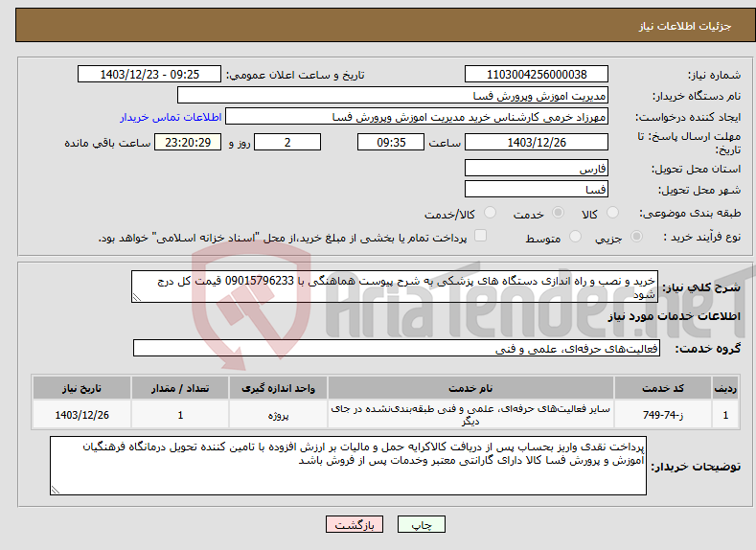Click the quantity cell showing 1
The height and width of the screenshot is (550, 756).
(x=180, y=415)
